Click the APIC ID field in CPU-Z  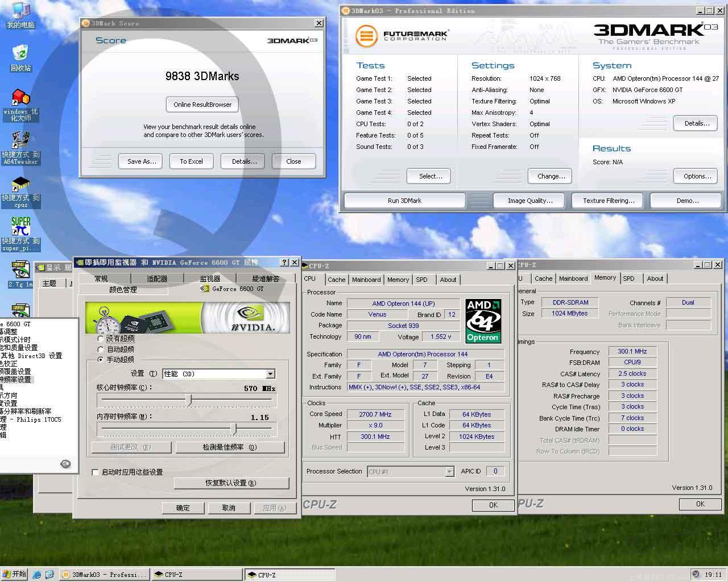click(495, 471)
